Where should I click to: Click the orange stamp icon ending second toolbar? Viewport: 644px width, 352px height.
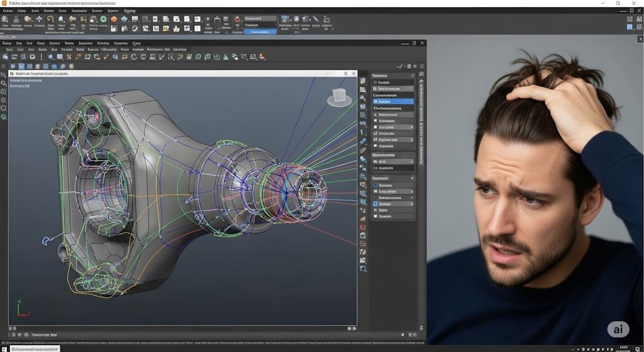[x=262, y=57]
